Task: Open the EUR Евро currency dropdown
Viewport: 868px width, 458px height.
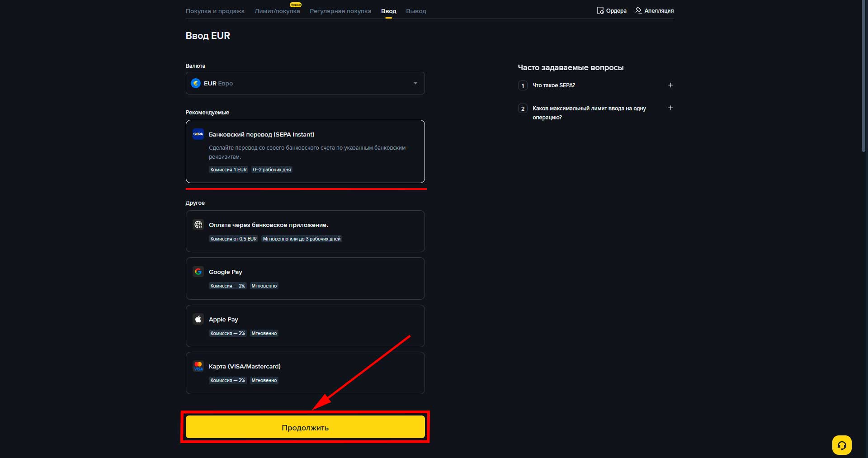Action: pos(305,83)
